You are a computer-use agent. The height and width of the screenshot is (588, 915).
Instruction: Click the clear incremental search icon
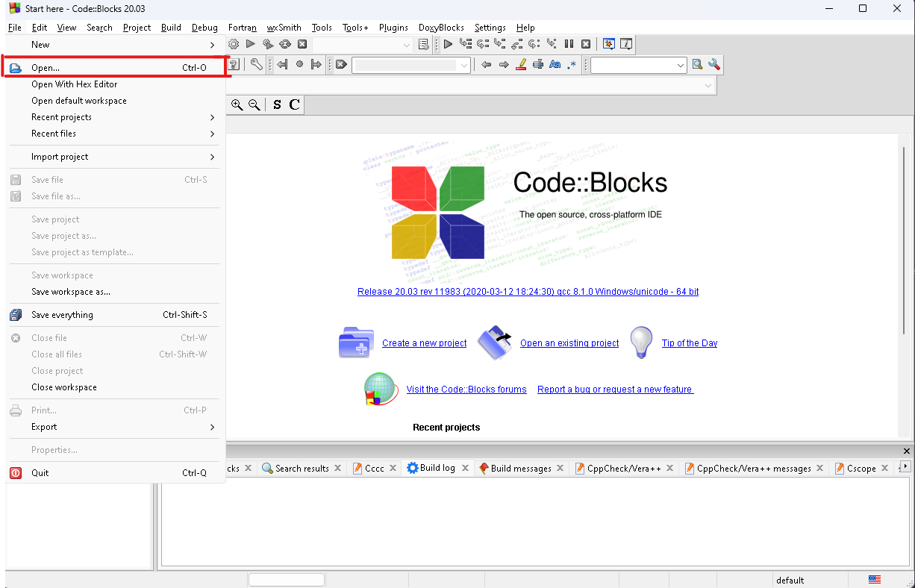pyautogui.click(x=341, y=65)
